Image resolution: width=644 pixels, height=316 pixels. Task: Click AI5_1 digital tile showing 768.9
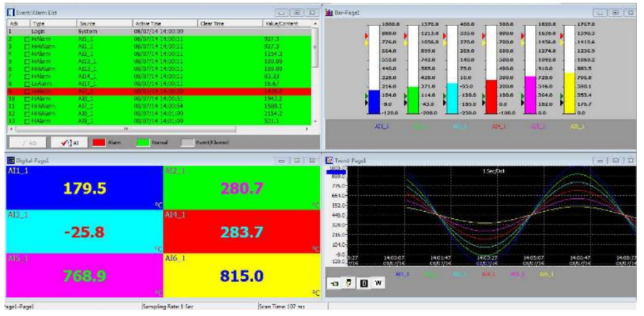point(85,276)
